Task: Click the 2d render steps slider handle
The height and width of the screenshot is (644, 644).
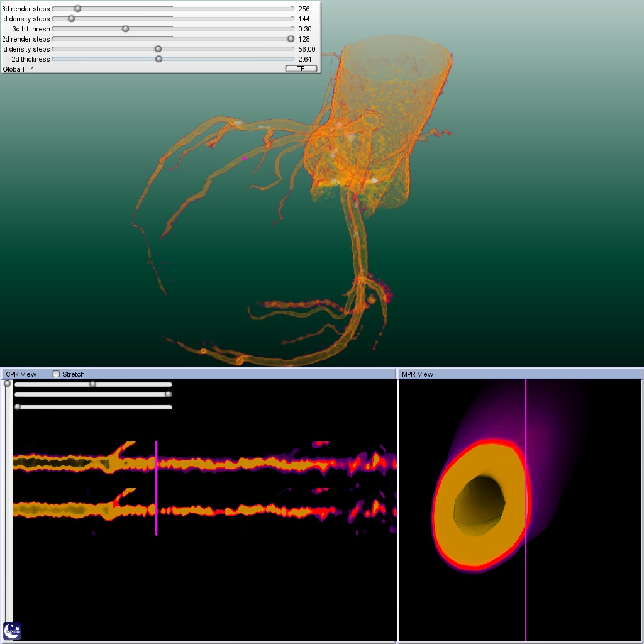Action: 291,39
